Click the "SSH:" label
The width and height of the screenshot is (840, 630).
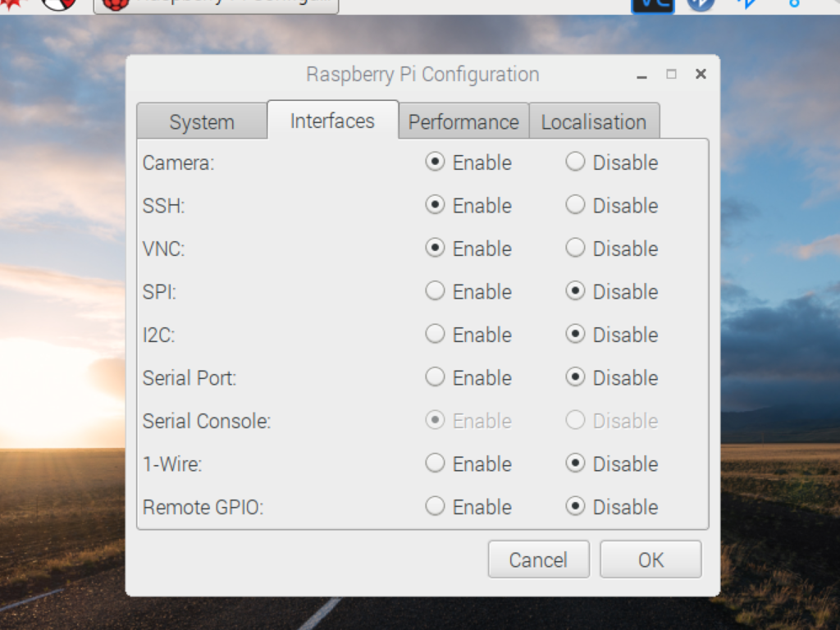tap(164, 206)
